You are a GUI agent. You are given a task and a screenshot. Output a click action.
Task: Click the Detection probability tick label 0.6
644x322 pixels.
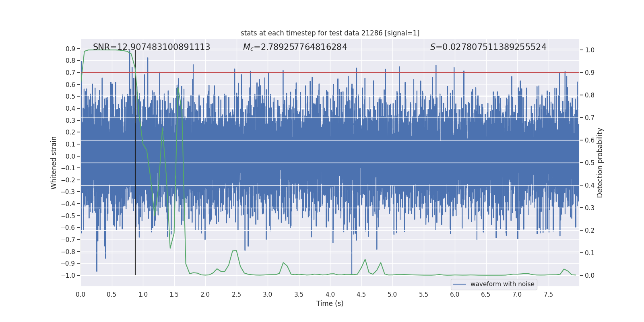[590, 140]
